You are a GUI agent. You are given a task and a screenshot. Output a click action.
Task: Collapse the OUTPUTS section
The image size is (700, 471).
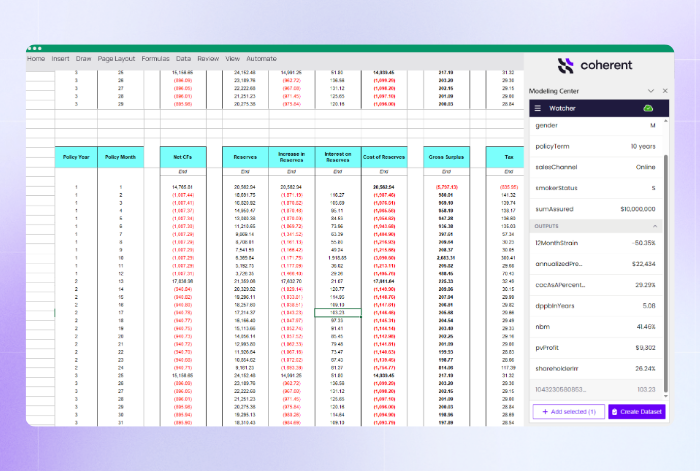657,227
